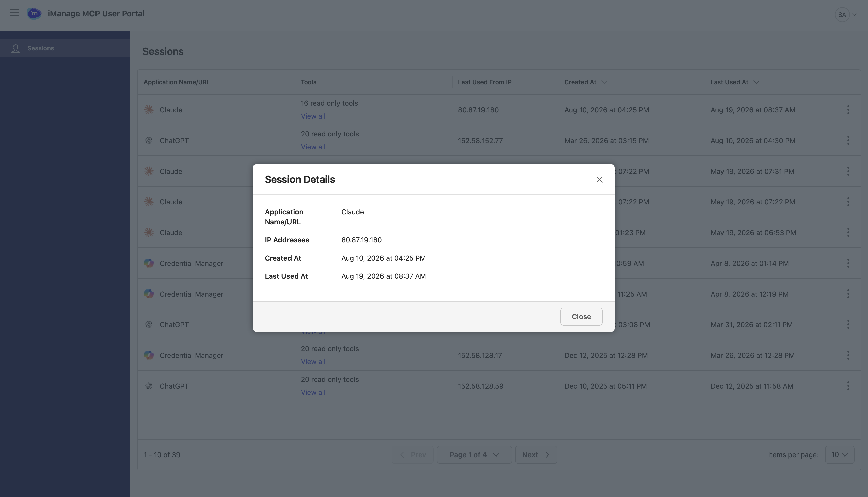The width and height of the screenshot is (868, 497).
Task: Click the Claude starburst icon in the first row
Action: (x=149, y=110)
